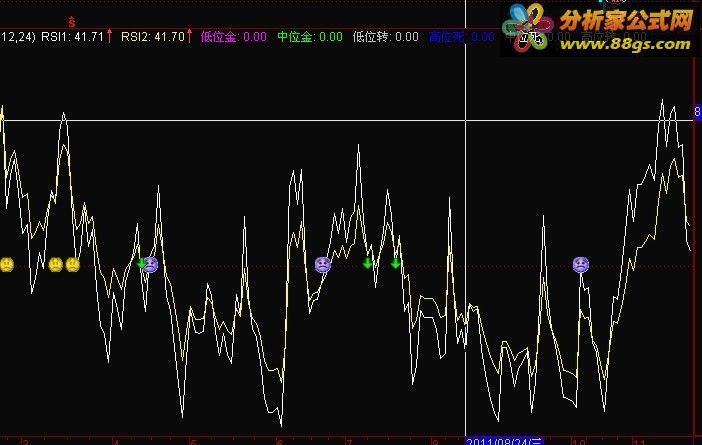This screenshot has height=445, width=702.
Task: Click the first purple sad face marker
Action: [x=151, y=265]
